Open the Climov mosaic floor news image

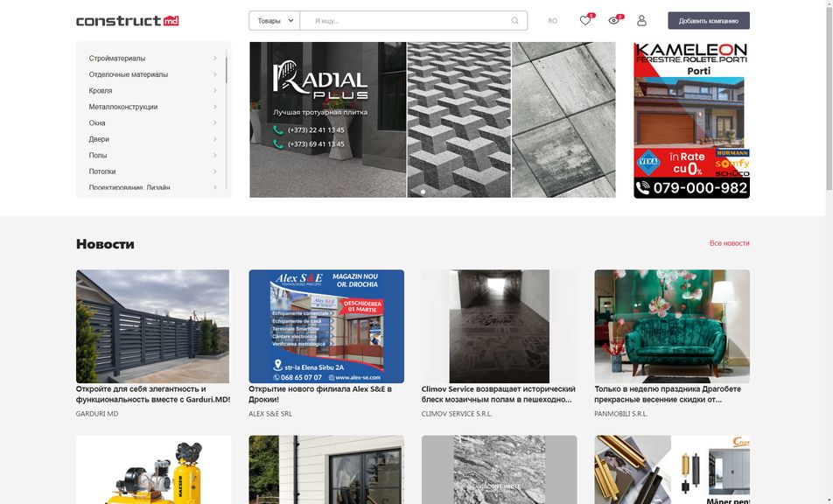[499, 326]
